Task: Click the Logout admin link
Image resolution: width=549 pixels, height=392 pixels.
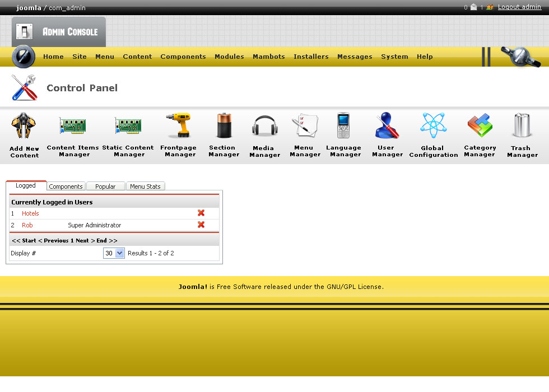Action: [x=520, y=7]
